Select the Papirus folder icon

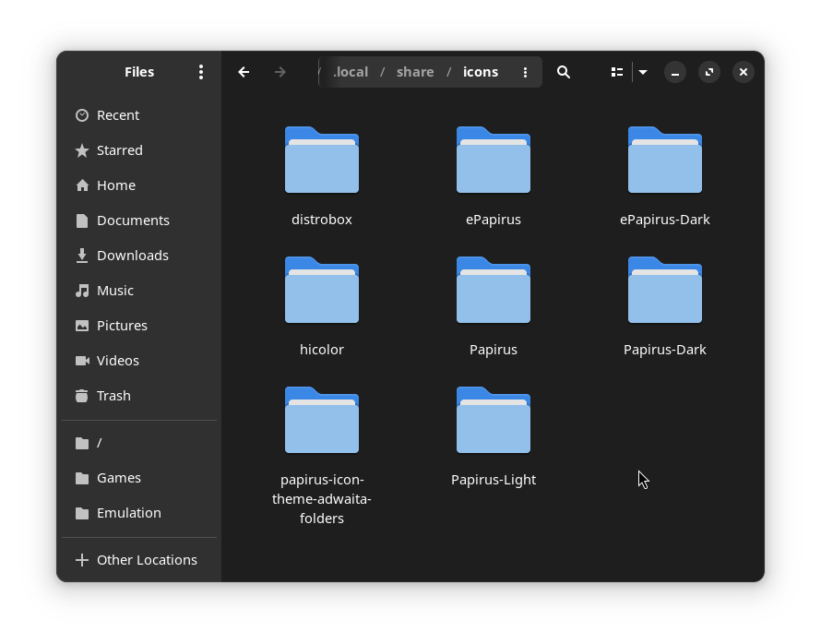tap(494, 290)
